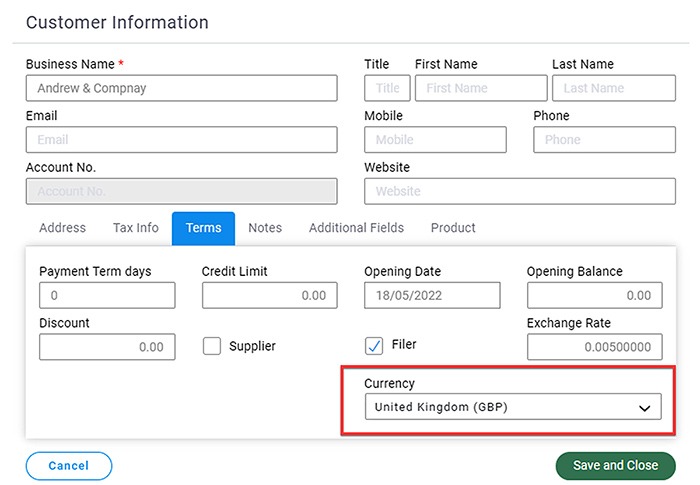Click the Discount amount field
Viewport: 700px width, 485px height.
pyautogui.click(x=107, y=347)
